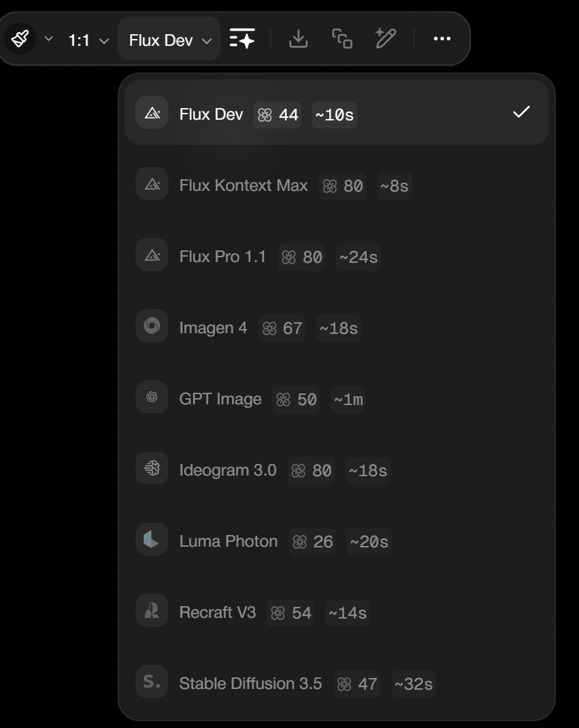This screenshot has width=579, height=728.
Task: Choose Flux Pro 1.1 from list
Action: pos(222,257)
